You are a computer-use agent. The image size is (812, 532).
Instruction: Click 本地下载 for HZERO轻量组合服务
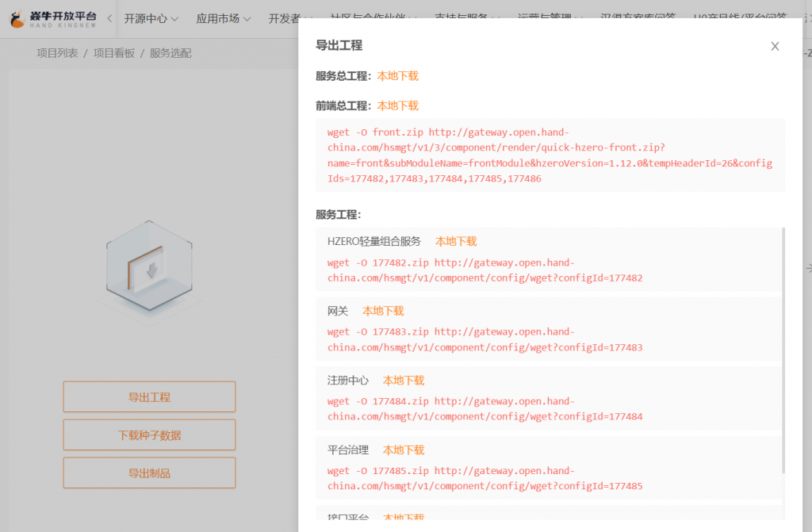[x=456, y=242]
